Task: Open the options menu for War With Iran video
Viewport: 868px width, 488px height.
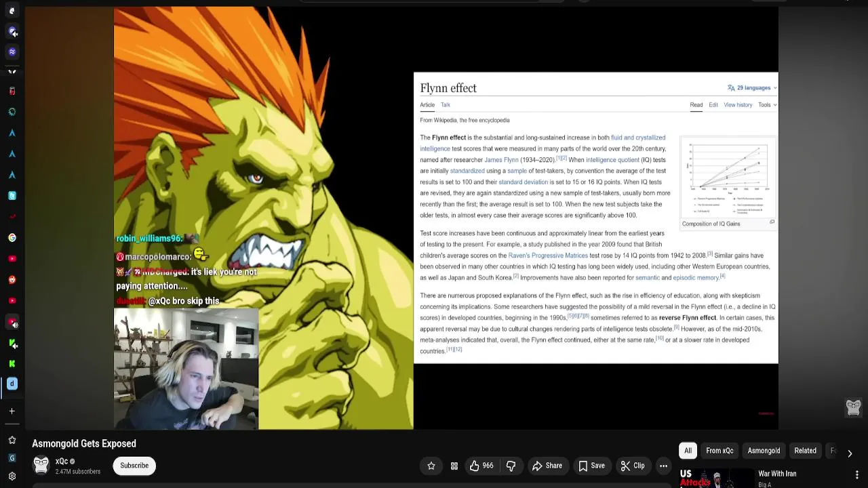Action: [857, 474]
